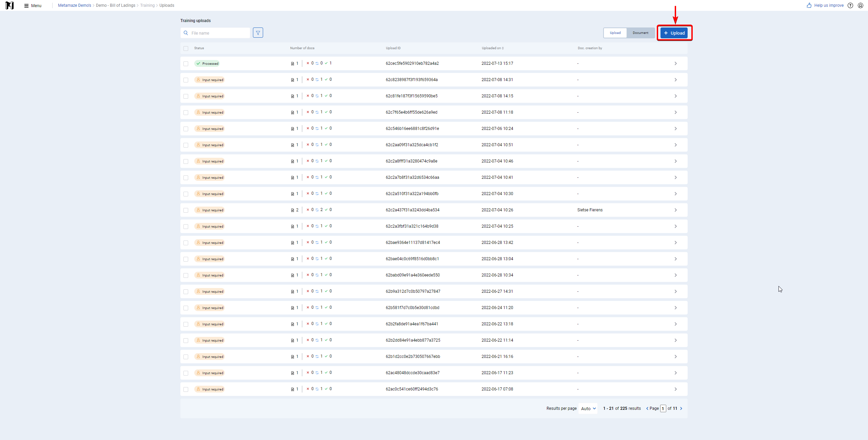Open the Results per page Auto dropdown
Image resolution: width=868 pixels, height=440 pixels.
pos(588,408)
